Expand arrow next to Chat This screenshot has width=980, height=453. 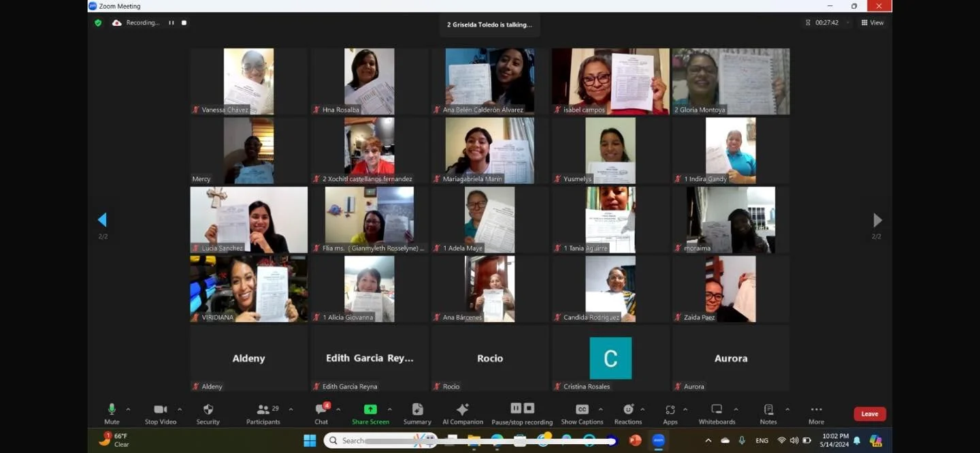338,409
